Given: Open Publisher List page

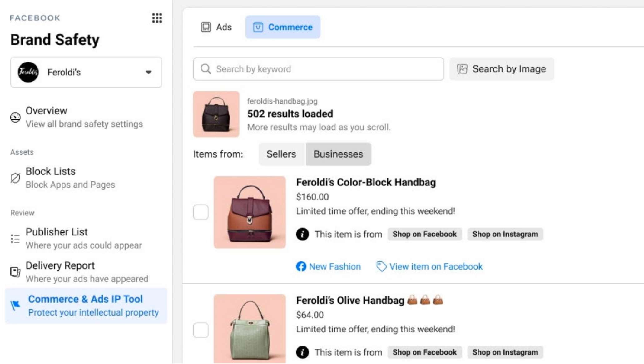Looking at the screenshot, I should pyautogui.click(x=84, y=238).
